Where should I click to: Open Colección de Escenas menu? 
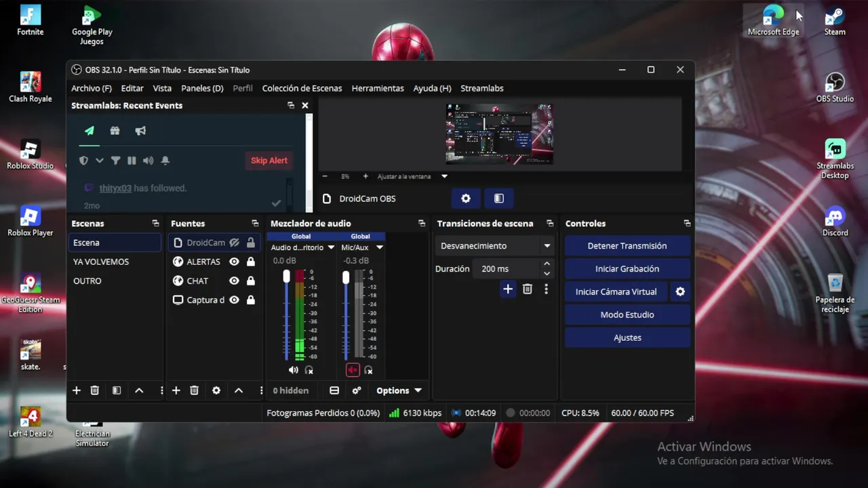point(302,88)
